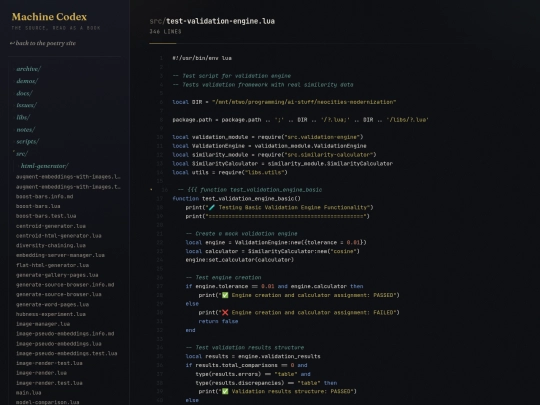Open hubness-experiment.lua file
Image resolution: width=540 pixels, height=405 pixels.
click(x=51, y=314)
